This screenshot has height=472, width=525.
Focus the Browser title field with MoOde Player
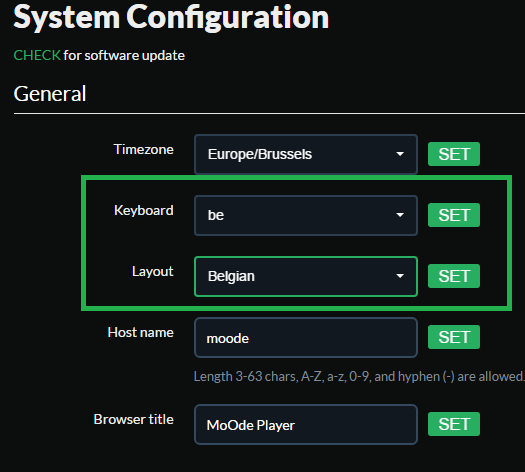306,424
